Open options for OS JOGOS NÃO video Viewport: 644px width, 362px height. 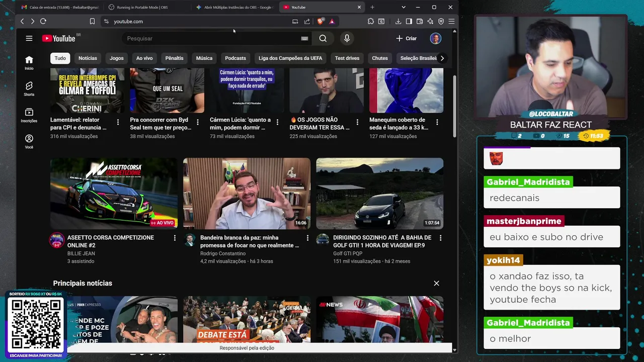pos(357,122)
